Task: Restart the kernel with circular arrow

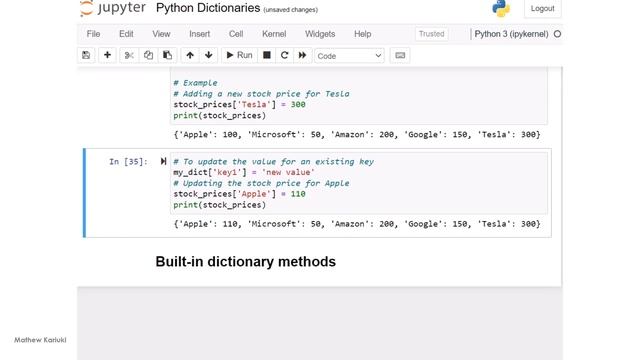Action: [x=284, y=55]
